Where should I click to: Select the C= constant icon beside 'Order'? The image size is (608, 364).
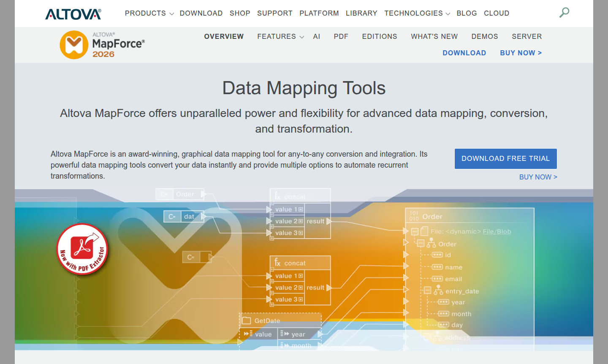pyautogui.click(x=164, y=194)
